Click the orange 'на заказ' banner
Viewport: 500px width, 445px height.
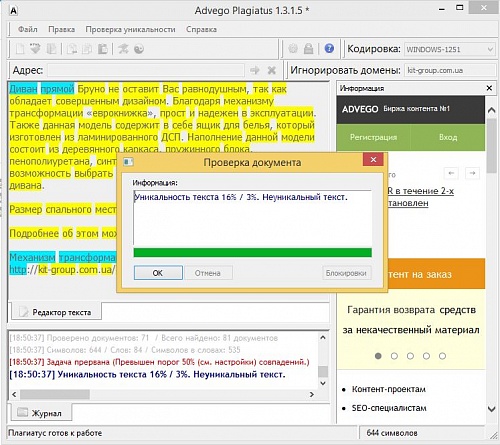(x=436, y=274)
